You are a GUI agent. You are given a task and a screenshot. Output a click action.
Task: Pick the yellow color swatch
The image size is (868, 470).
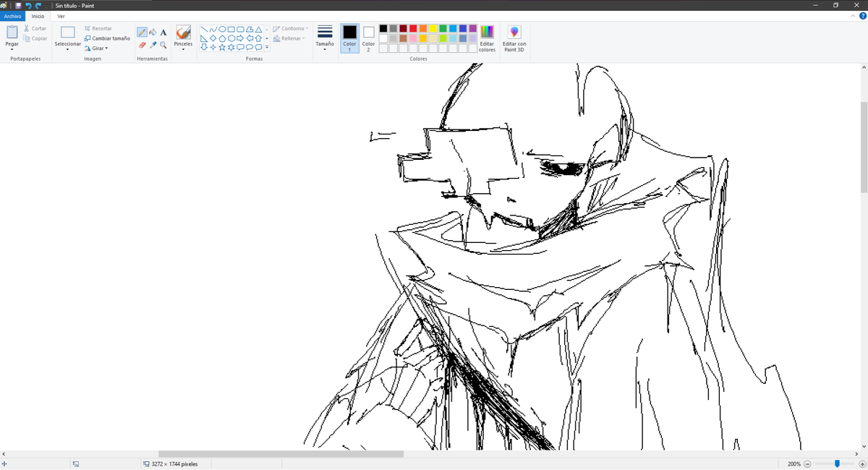(x=433, y=28)
